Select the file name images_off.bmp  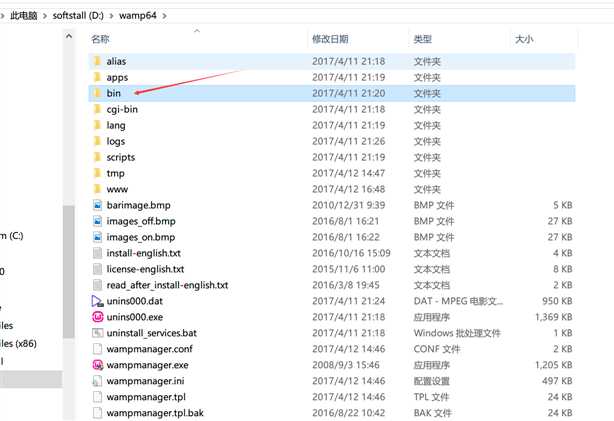(141, 221)
